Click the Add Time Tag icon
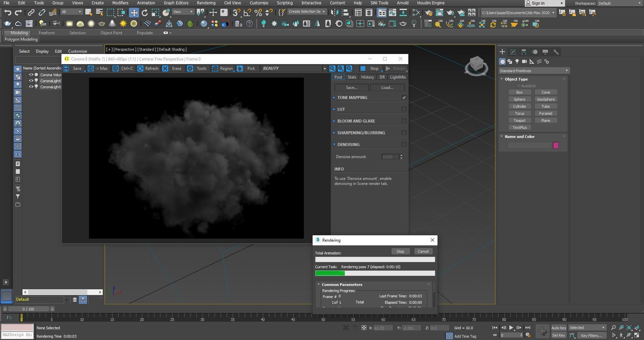The image size is (644, 340). point(449,336)
